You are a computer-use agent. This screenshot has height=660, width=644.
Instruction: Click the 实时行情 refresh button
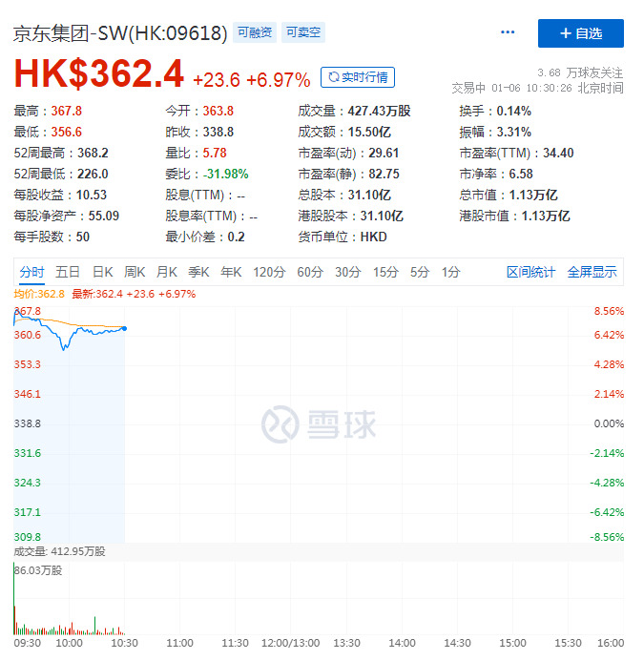coord(357,77)
